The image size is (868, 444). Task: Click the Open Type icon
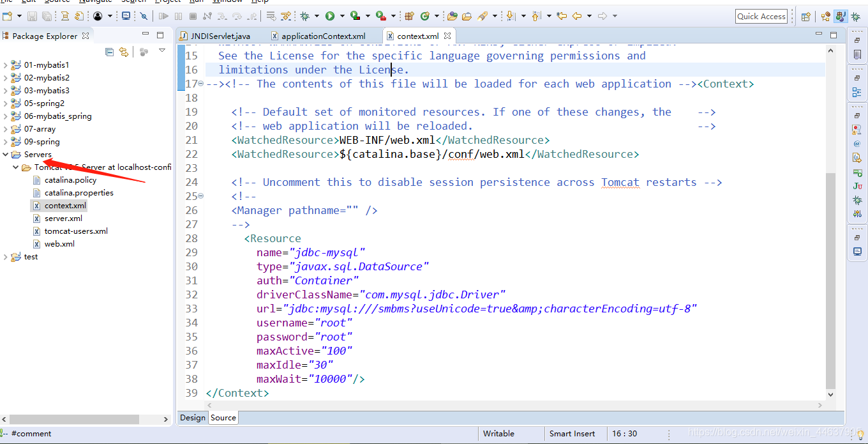coord(453,16)
